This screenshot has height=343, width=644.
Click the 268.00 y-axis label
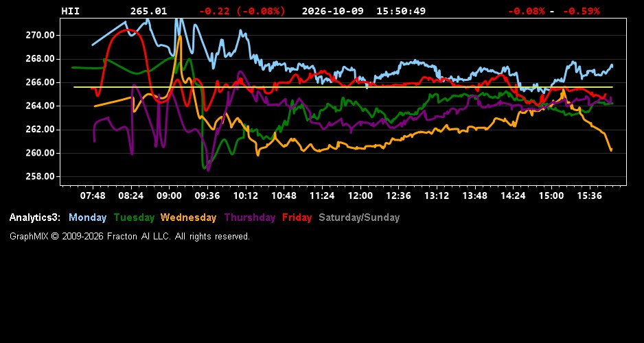40,59
